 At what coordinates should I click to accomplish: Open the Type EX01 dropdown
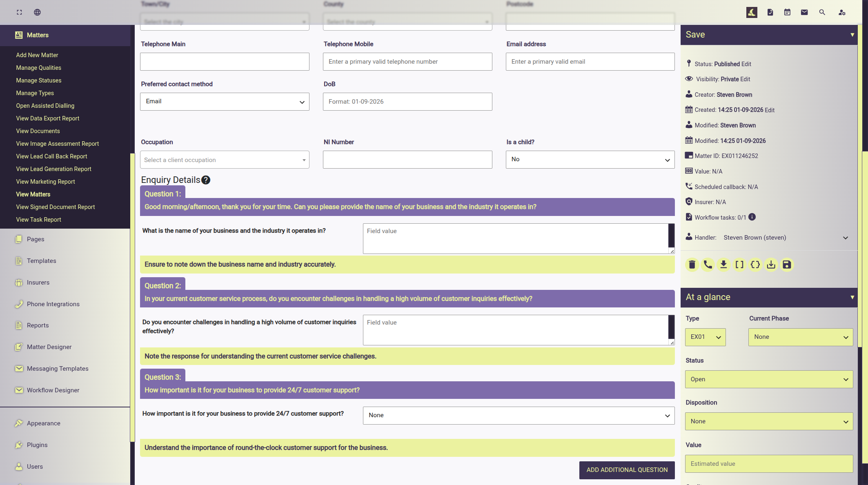[x=706, y=337]
